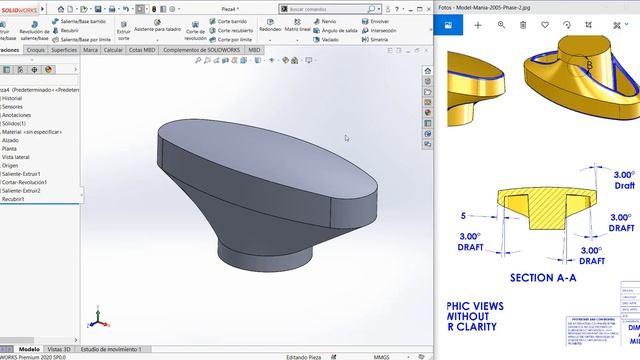The image size is (640, 360).
Task: Select the Revolución de saliente/base tool
Action: [x=35, y=31]
